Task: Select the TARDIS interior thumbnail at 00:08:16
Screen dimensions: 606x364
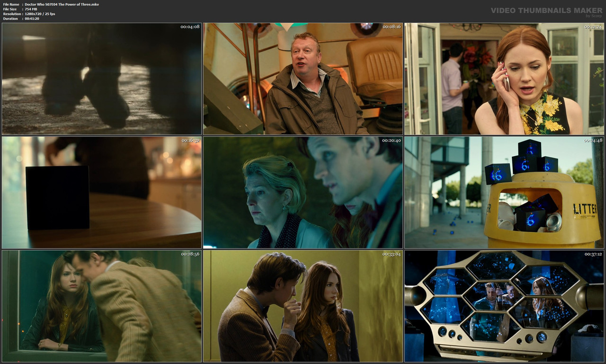Action: (303, 78)
